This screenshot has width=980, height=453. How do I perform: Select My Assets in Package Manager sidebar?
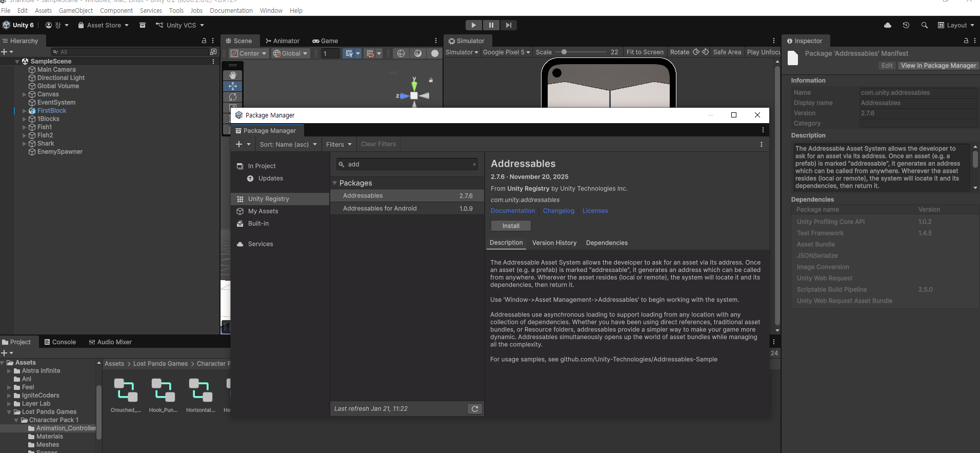(x=280, y=211)
